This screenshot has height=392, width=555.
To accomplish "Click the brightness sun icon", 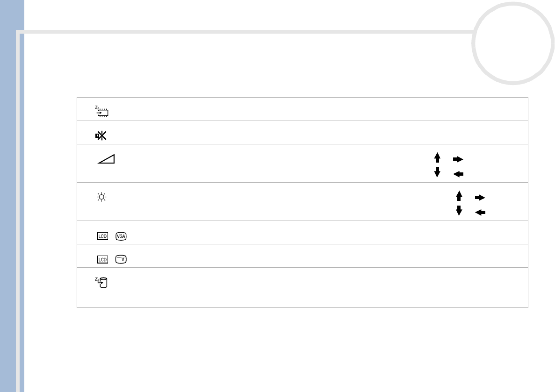I will point(101,198).
